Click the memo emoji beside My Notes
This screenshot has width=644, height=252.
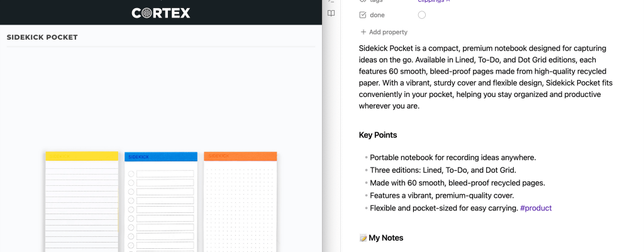tap(363, 238)
